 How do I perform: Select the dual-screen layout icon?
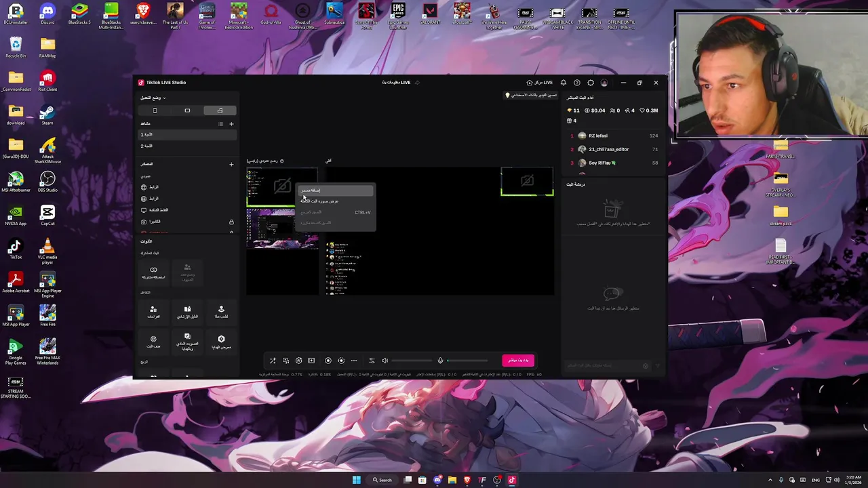220,110
